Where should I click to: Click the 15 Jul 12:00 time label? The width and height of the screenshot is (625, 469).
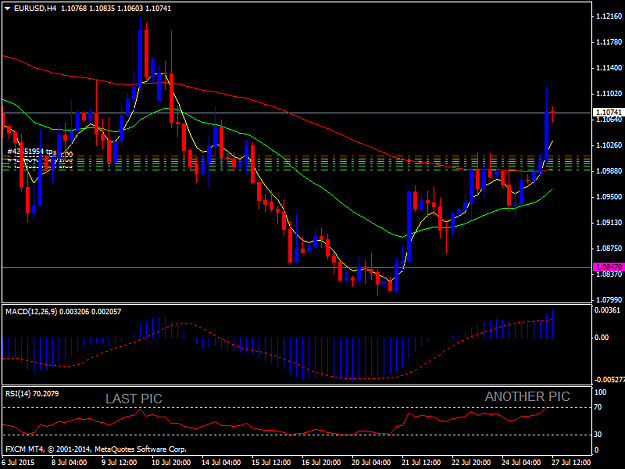[x=271, y=463]
